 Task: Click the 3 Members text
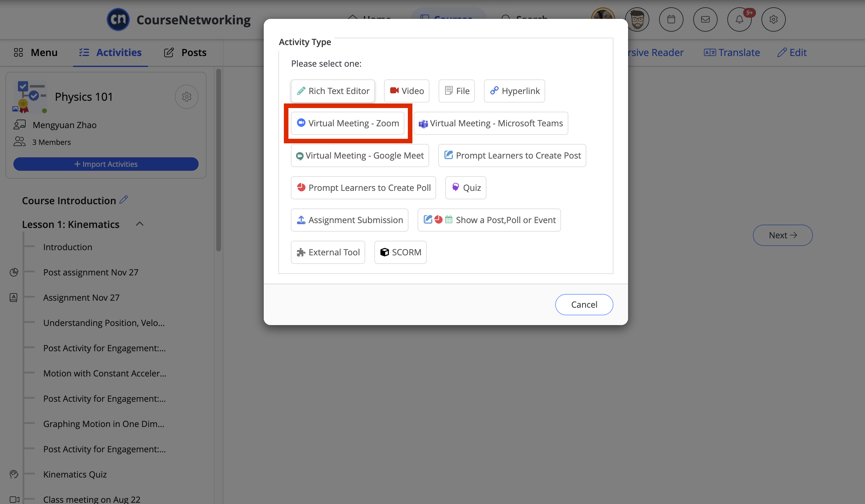pos(51,142)
